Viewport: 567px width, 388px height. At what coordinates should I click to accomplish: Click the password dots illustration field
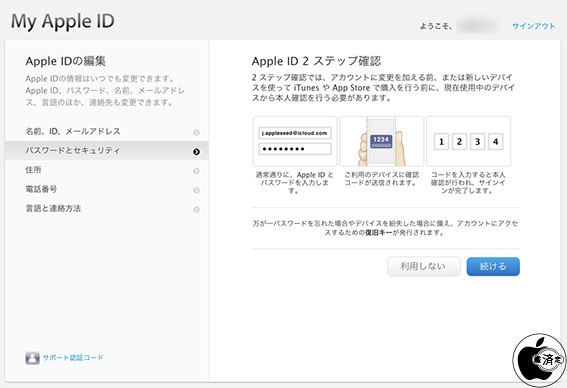(x=295, y=149)
